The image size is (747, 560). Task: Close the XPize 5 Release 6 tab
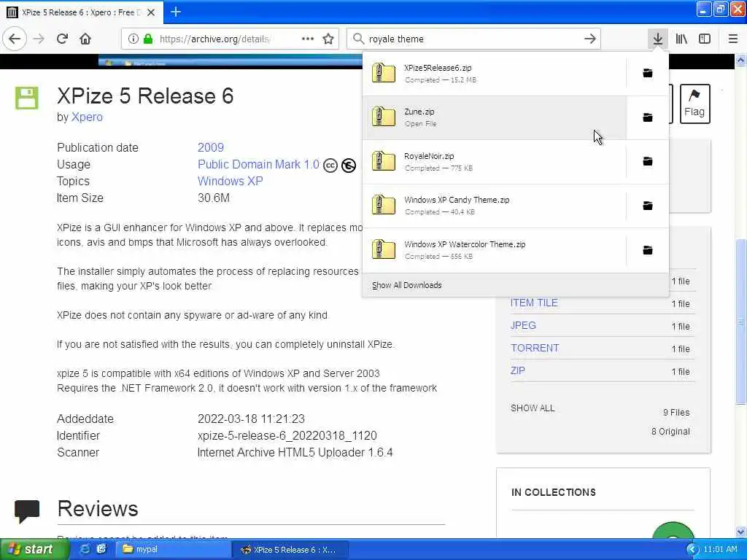click(x=150, y=12)
